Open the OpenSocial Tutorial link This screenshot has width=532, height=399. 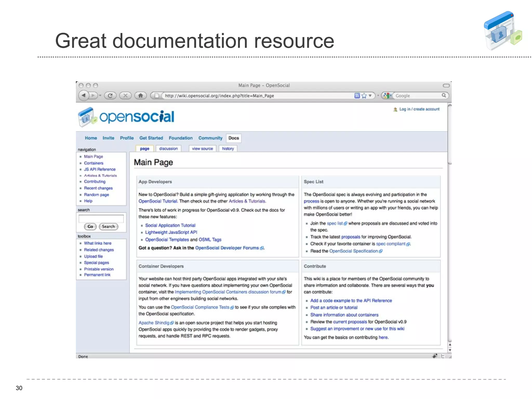pos(158,201)
